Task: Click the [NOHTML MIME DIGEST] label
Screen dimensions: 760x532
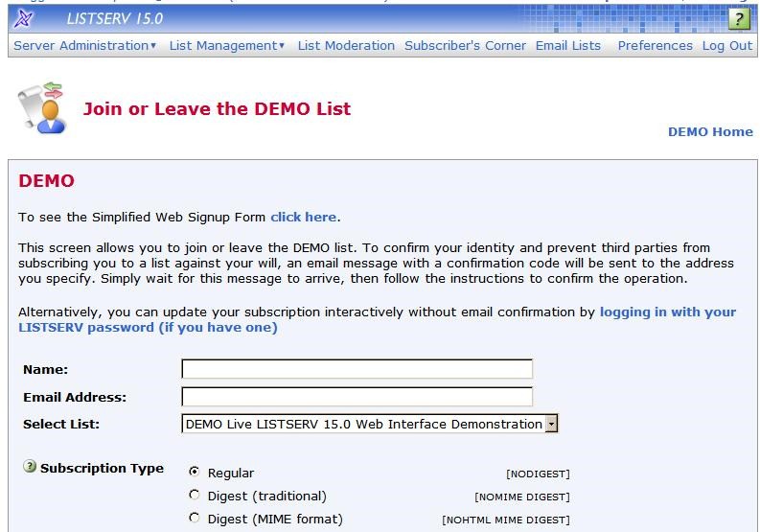Action: (x=505, y=520)
